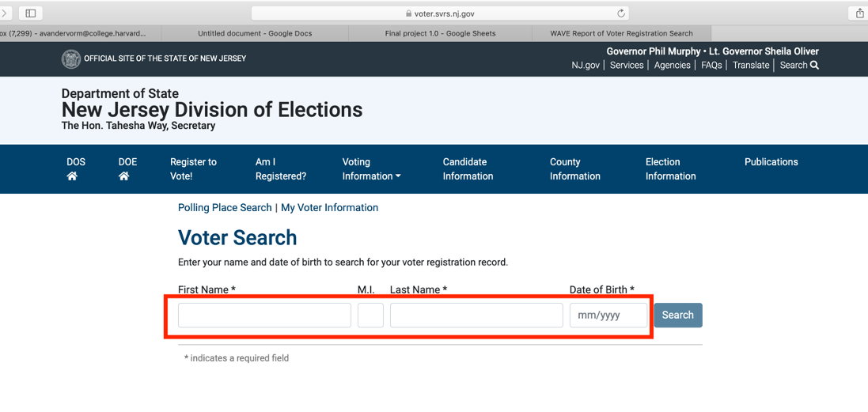Click the Safari sidebar toggle icon

(x=31, y=13)
